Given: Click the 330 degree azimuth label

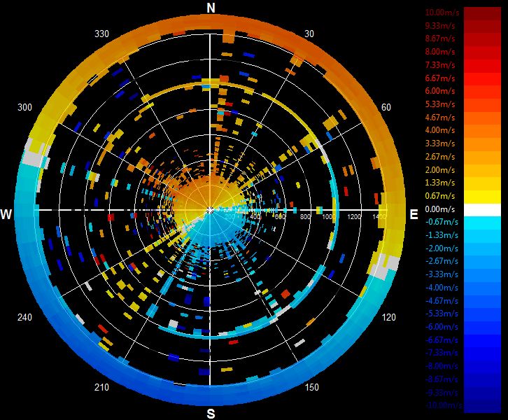Looking at the screenshot, I should [101, 34].
